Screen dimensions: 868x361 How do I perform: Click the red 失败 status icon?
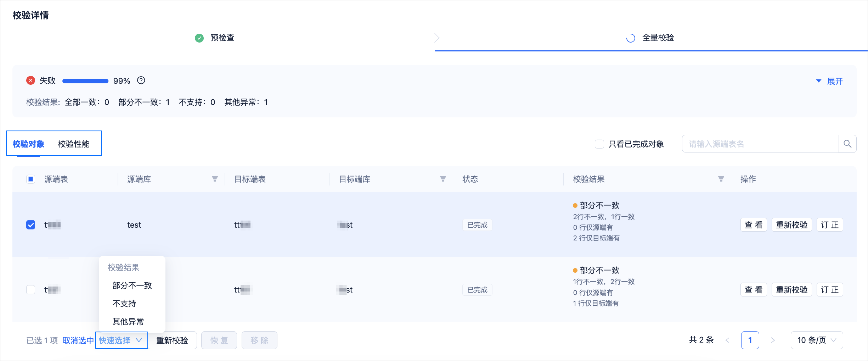point(31,80)
